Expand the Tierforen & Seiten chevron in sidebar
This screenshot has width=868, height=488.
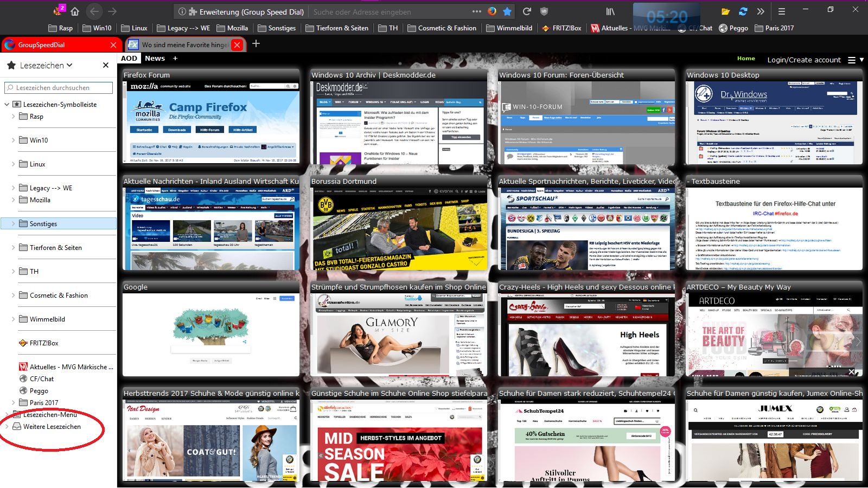click(14, 247)
